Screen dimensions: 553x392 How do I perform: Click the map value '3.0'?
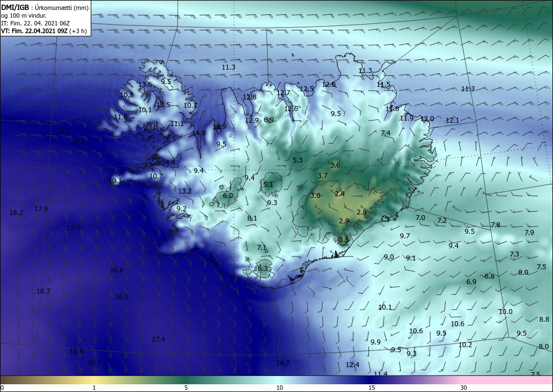point(315,195)
